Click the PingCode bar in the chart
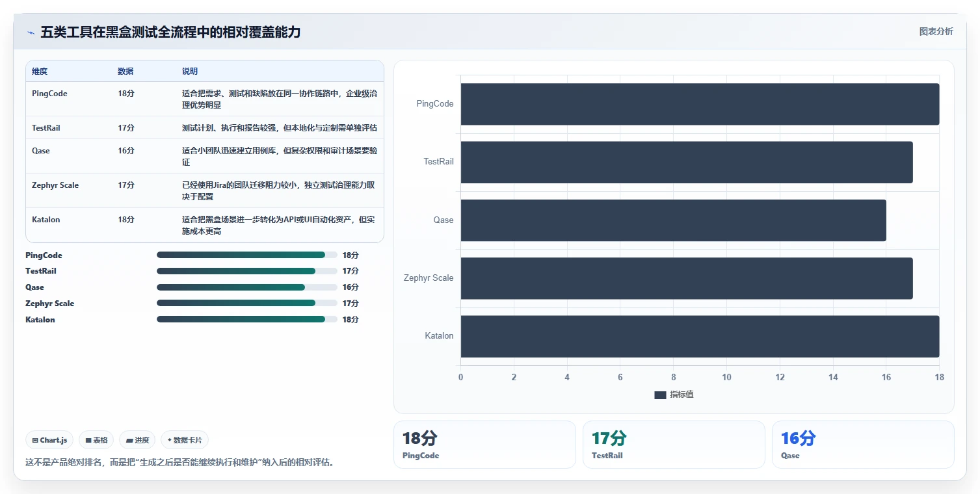Screen dimensions: 980x494 click(700, 104)
